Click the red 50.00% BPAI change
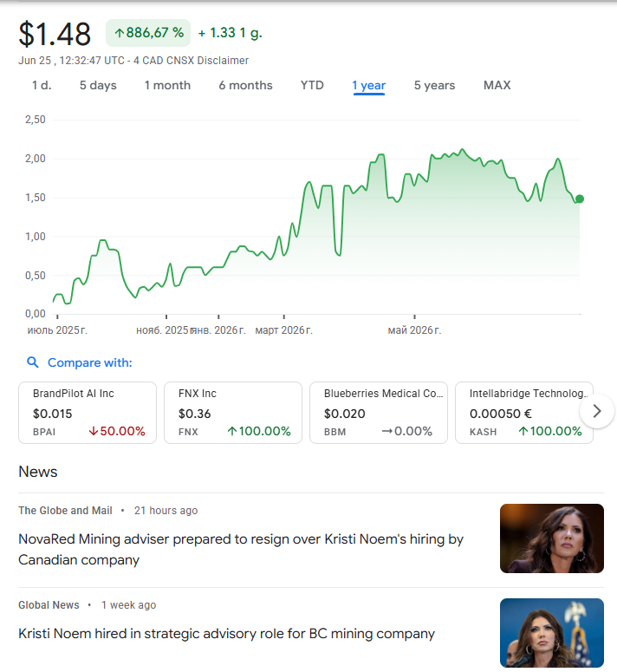The width and height of the screenshot is (617, 672). 117,431
